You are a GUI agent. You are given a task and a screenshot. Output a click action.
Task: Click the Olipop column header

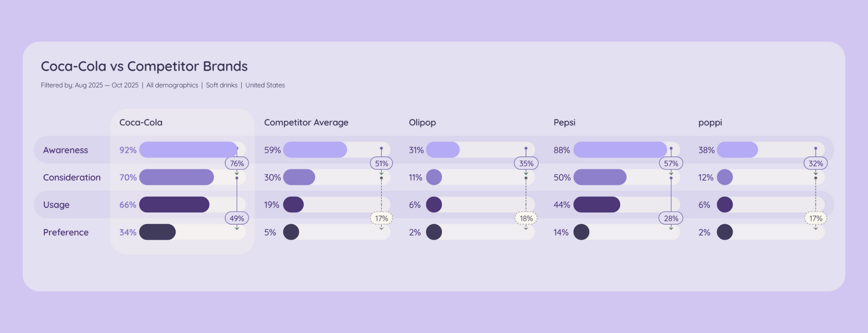tap(422, 123)
